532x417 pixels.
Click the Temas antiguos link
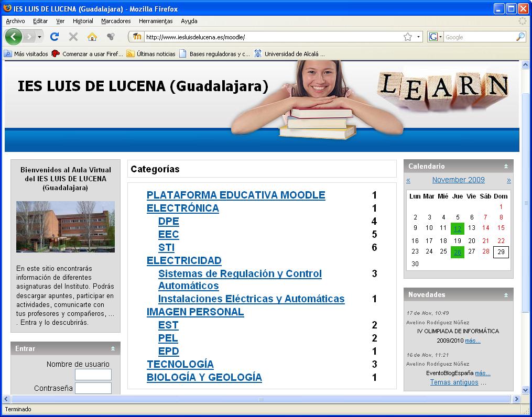(453, 382)
